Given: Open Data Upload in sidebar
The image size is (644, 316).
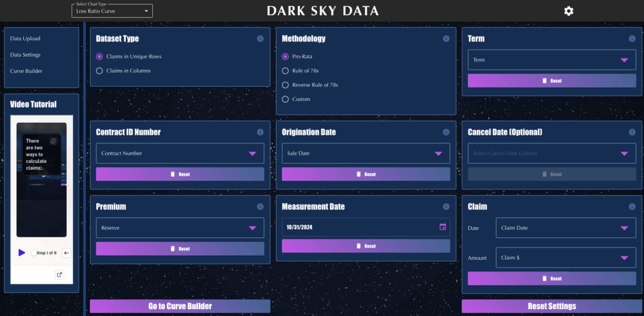Looking at the screenshot, I should (25, 39).
